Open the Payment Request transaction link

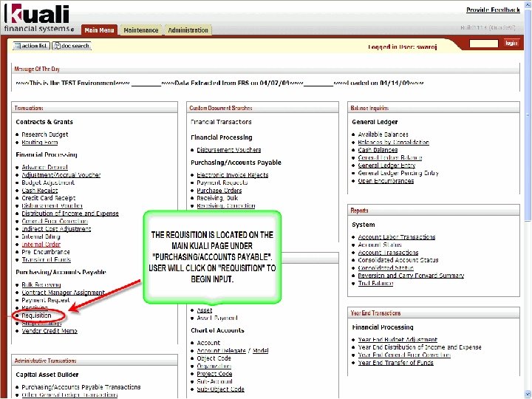click(x=46, y=300)
